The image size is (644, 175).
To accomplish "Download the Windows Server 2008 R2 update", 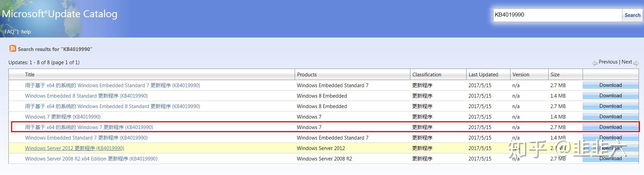I will pos(611,158).
